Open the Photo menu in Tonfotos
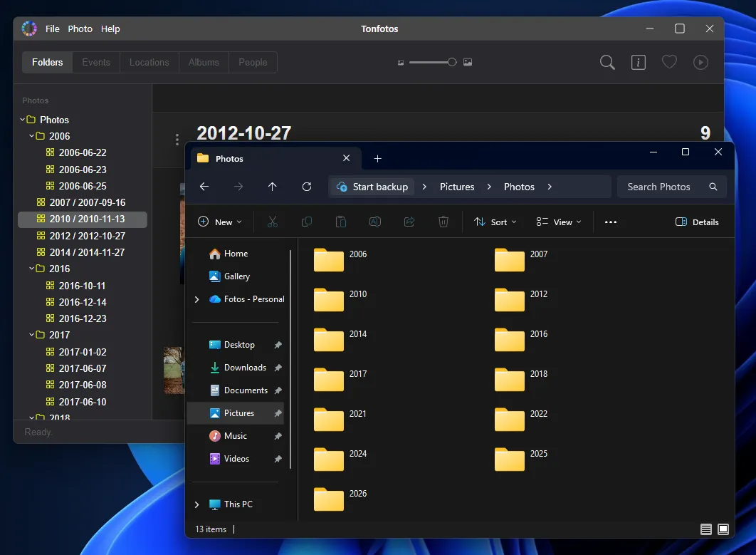This screenshot has height=555, width=756. coord(80,29)
